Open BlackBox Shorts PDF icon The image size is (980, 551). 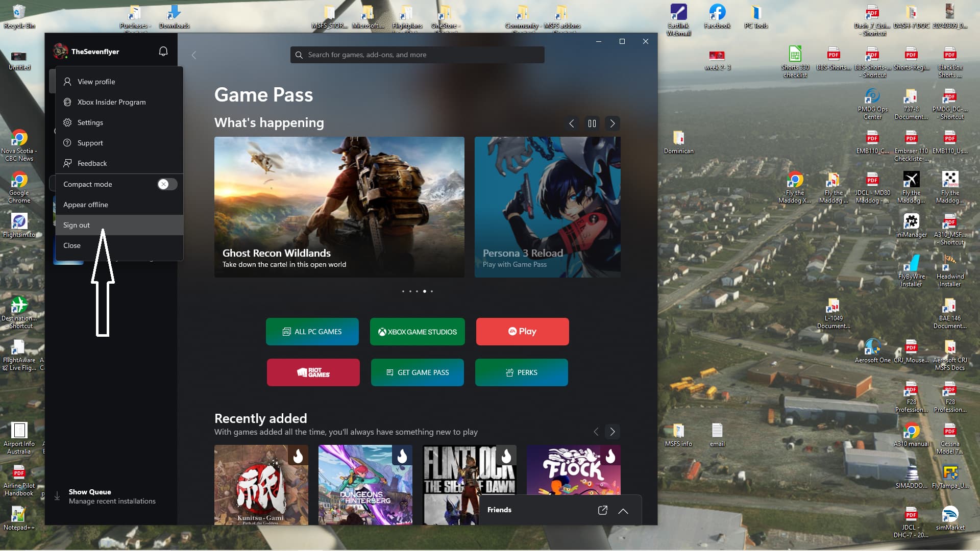[x=950, y=62]
